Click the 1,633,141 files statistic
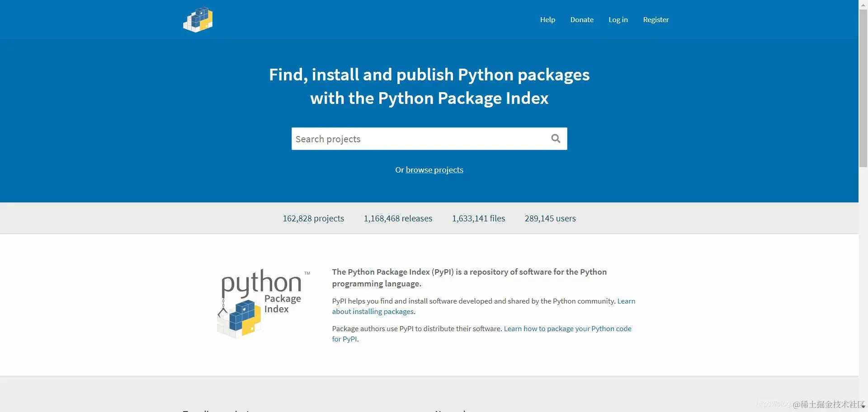 coord(478,218)
